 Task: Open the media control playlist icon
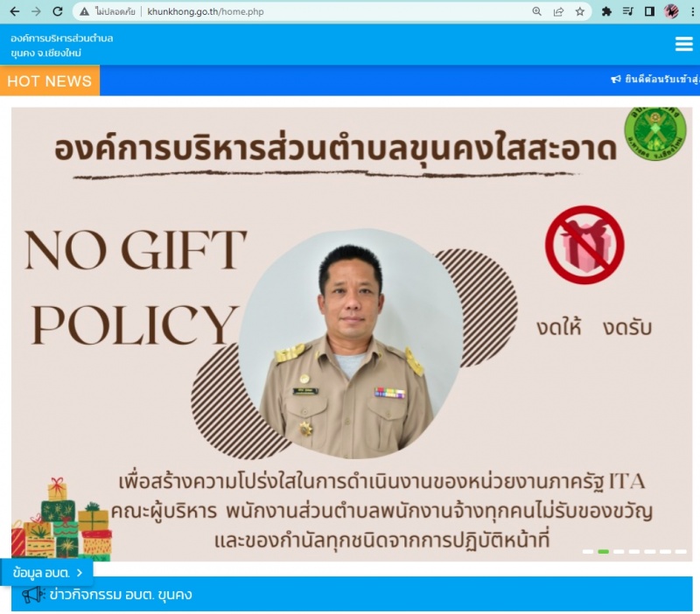coord(628,11)
